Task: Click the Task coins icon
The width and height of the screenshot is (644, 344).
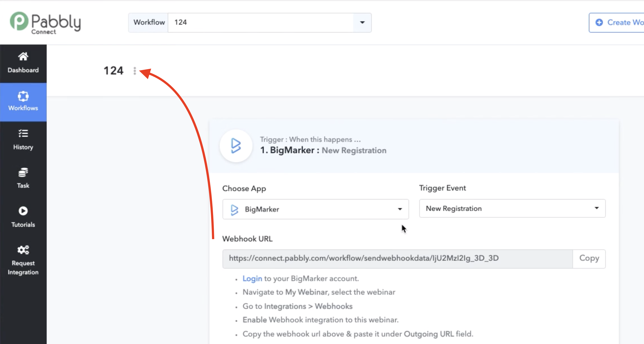Action: click(23, 172)
